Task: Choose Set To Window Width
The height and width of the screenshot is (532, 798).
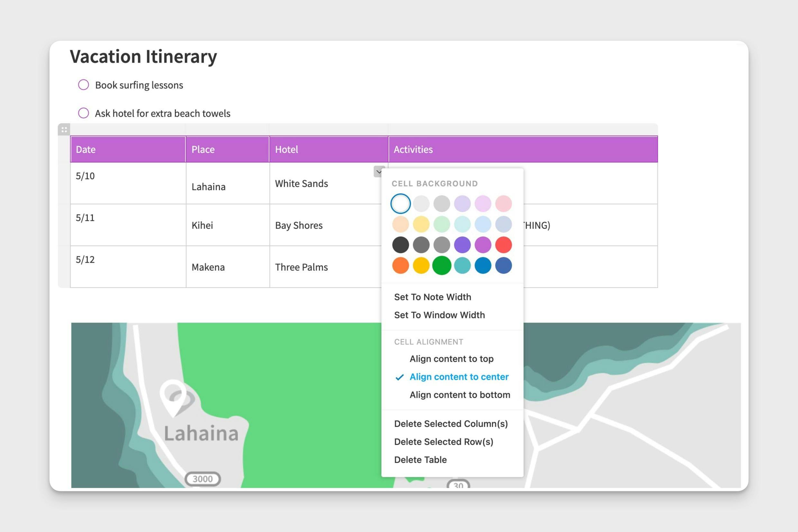Action: (x=439, y=315)
